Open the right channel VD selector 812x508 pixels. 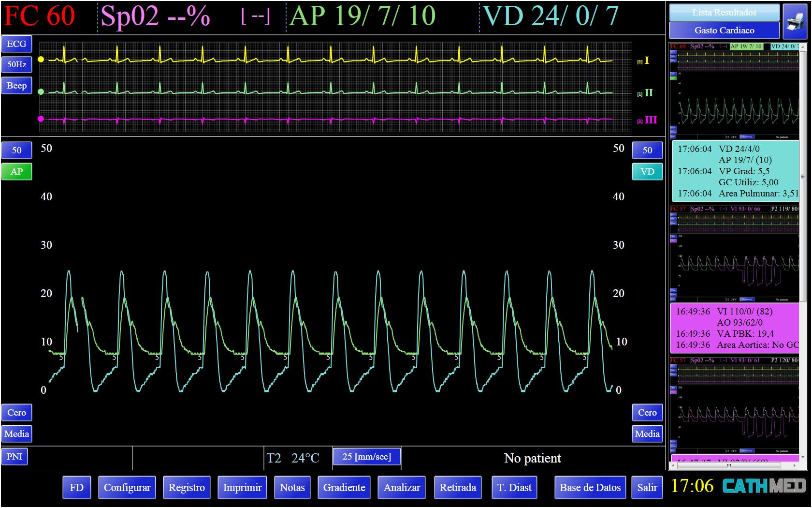pyautogui.click(x=647, y=172)
